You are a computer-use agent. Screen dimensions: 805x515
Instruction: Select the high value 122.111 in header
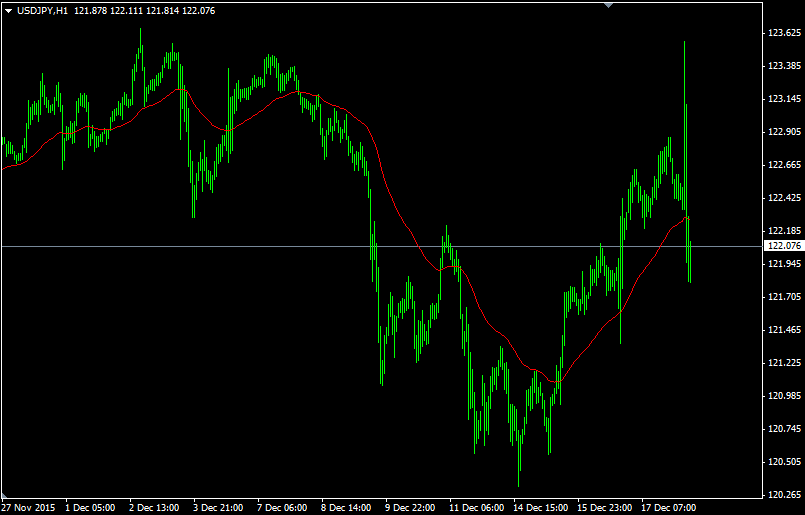tap(126, 11)
